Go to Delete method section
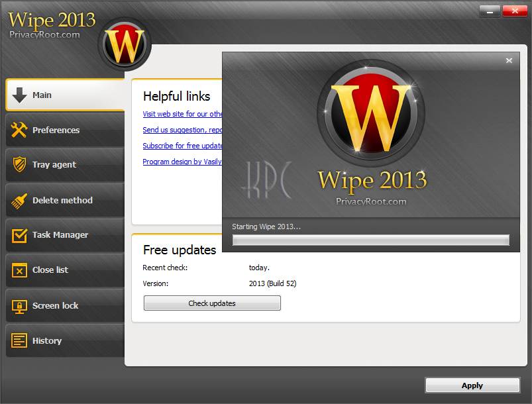 65,201
